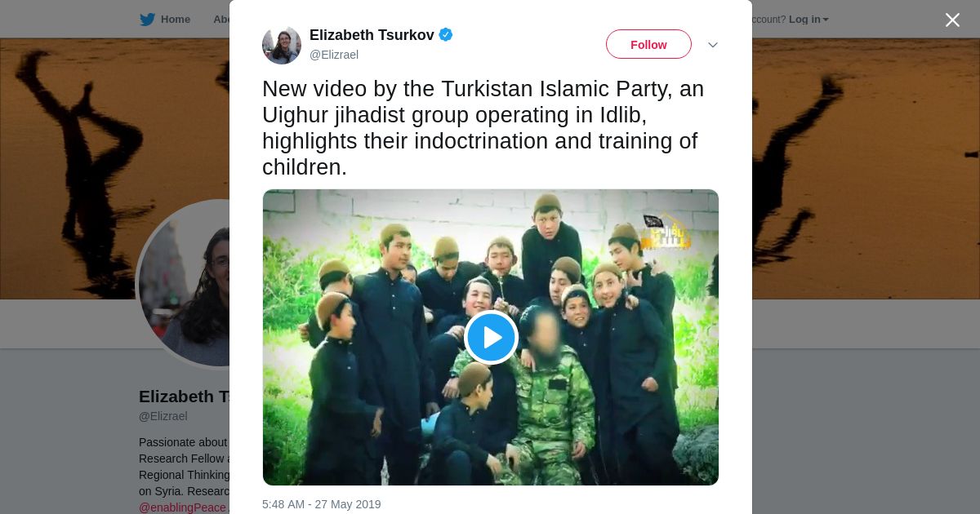Expand the tweet options chevron menu
980x514 pixels.
click(712, 45)
